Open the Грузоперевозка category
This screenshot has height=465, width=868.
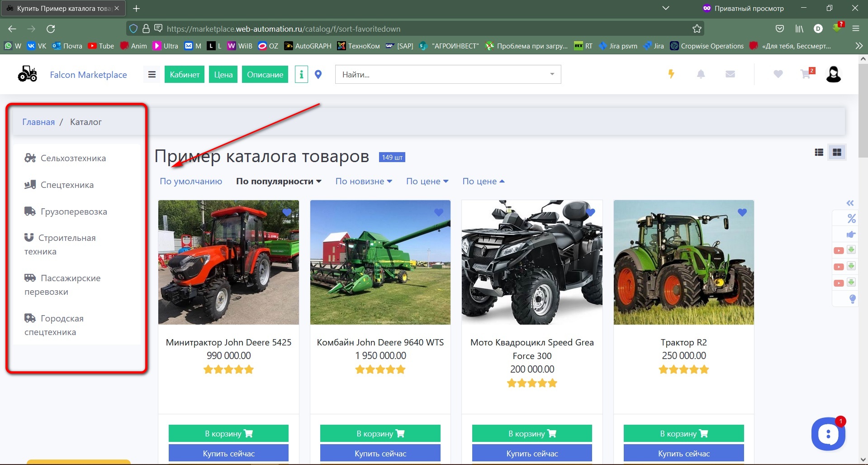66,211
